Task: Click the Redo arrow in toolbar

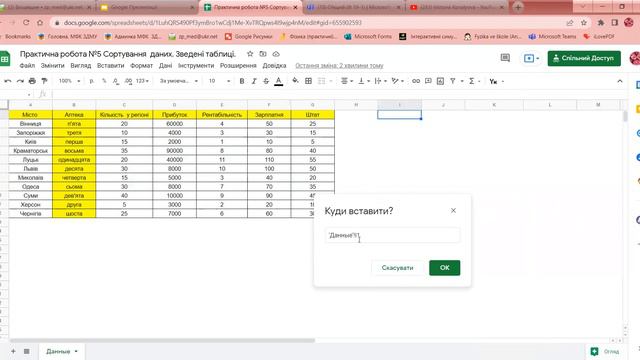Action: coord(20,81)
